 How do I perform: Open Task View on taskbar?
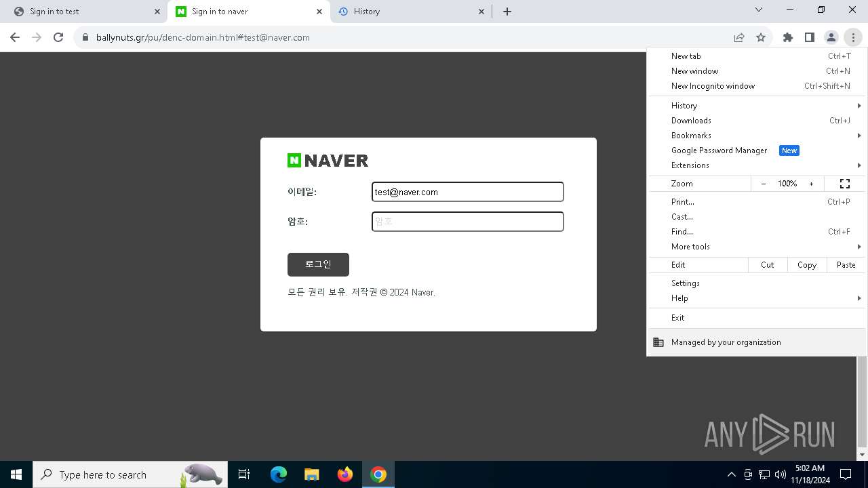(244, 474)
